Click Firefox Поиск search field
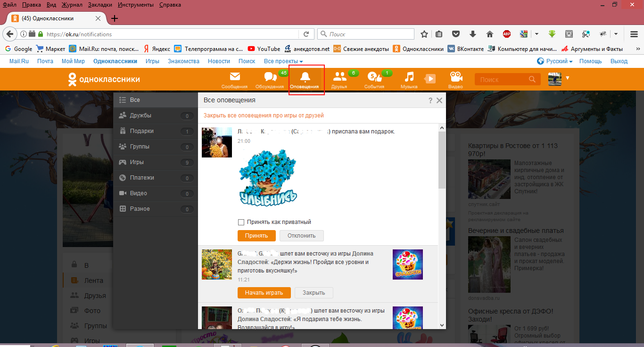Viewport: 644px width, 347px height. point(366,34)
